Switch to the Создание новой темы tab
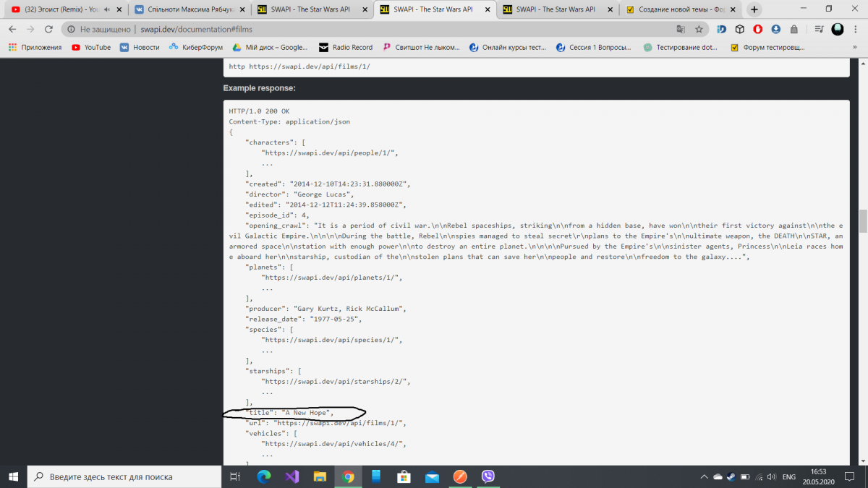Screen dimensions: 868x488 pos(681,9)
